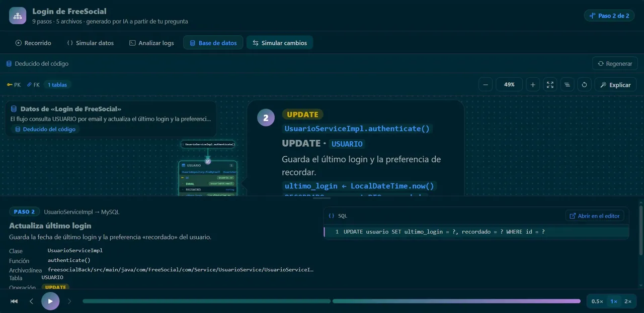644x313 pixels.
Task: Click the UsuarioServiceImpl class value
Action: click(75, 250)
